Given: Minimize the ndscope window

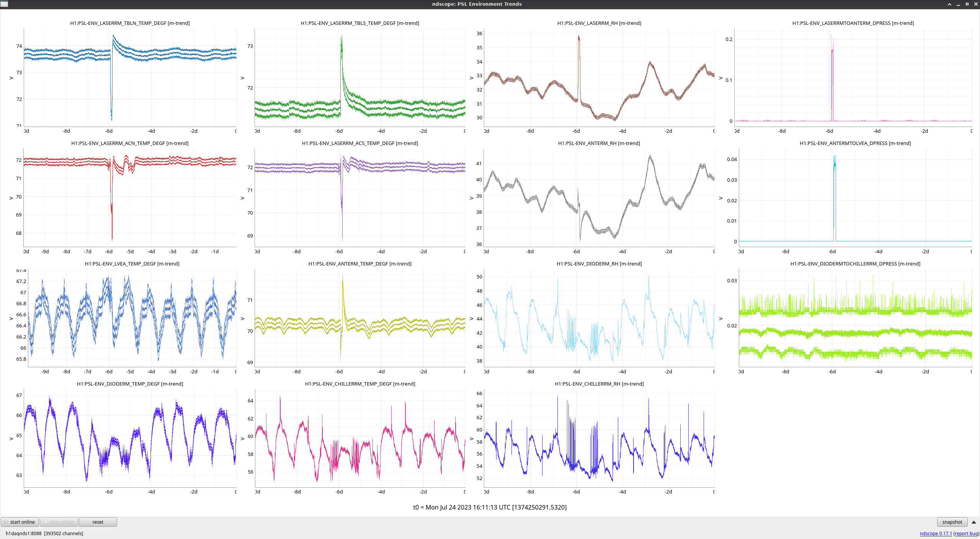Looking at the screenshot, I should (958, 4).
